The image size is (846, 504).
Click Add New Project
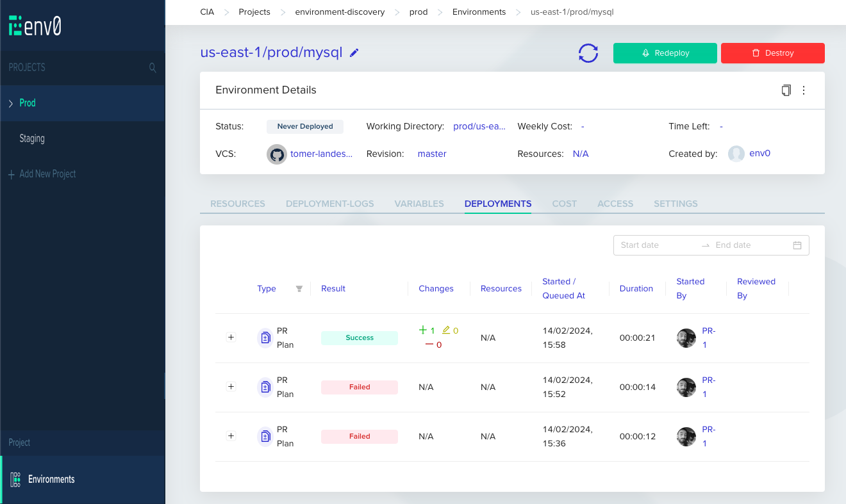[x=47, y=174]
